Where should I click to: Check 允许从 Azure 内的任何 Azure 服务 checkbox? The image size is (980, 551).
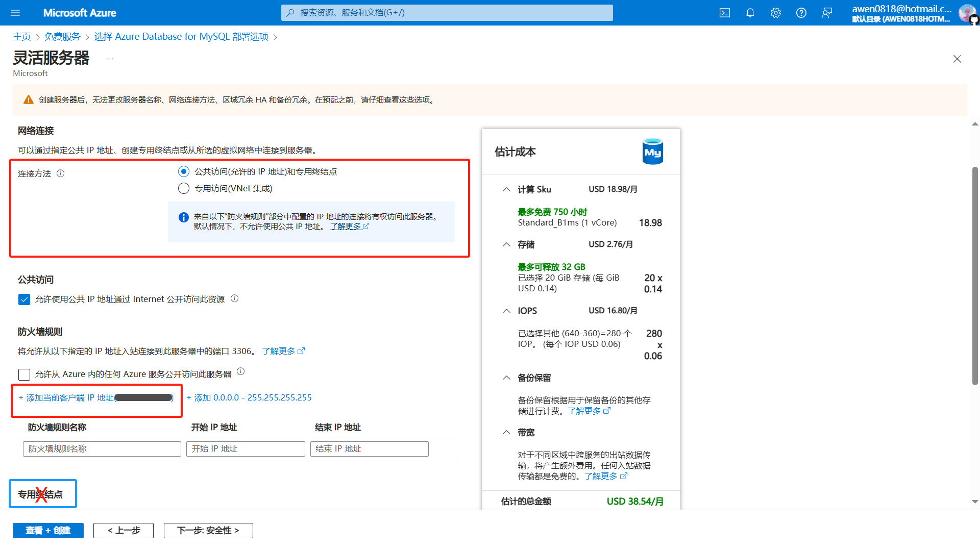[x=24, y=374]
